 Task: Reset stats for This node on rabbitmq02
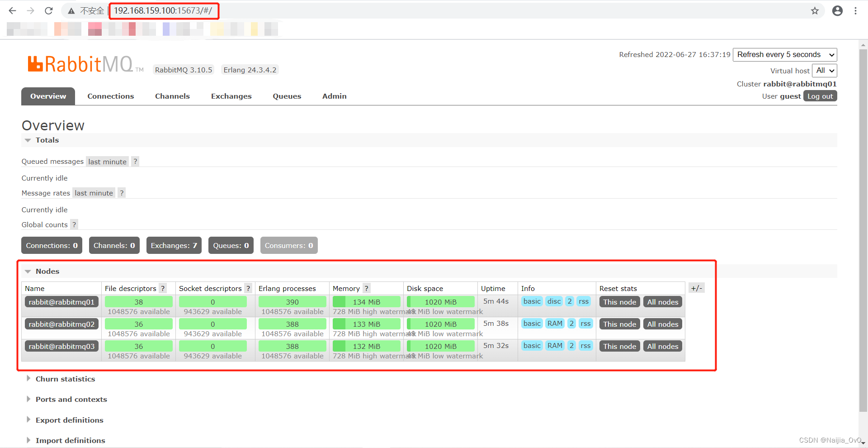[x=619, y=324]
